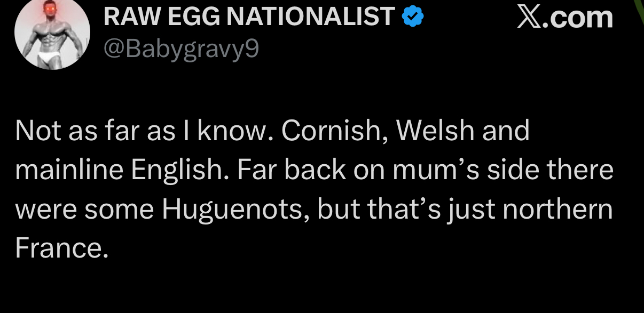
Task: Open the RAW EGG NATIONALIST profile avatar
Action: 52,35
